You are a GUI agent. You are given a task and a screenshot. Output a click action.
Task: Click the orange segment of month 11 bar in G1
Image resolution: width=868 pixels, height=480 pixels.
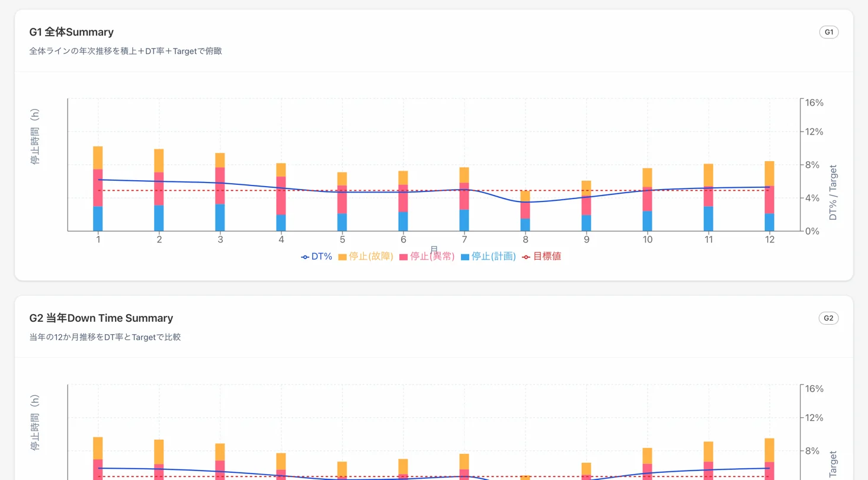click(708, 175)
